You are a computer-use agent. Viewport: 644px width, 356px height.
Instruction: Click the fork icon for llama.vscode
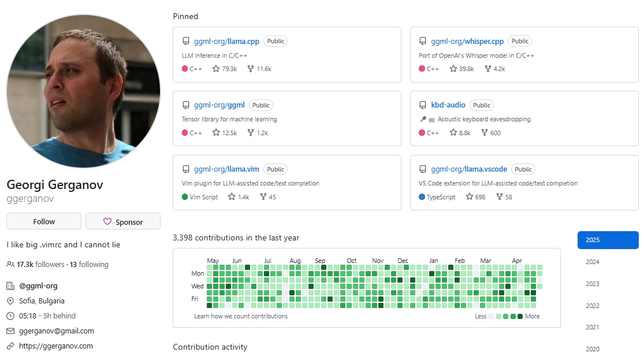pyautogui.click(x=500, y=196)
